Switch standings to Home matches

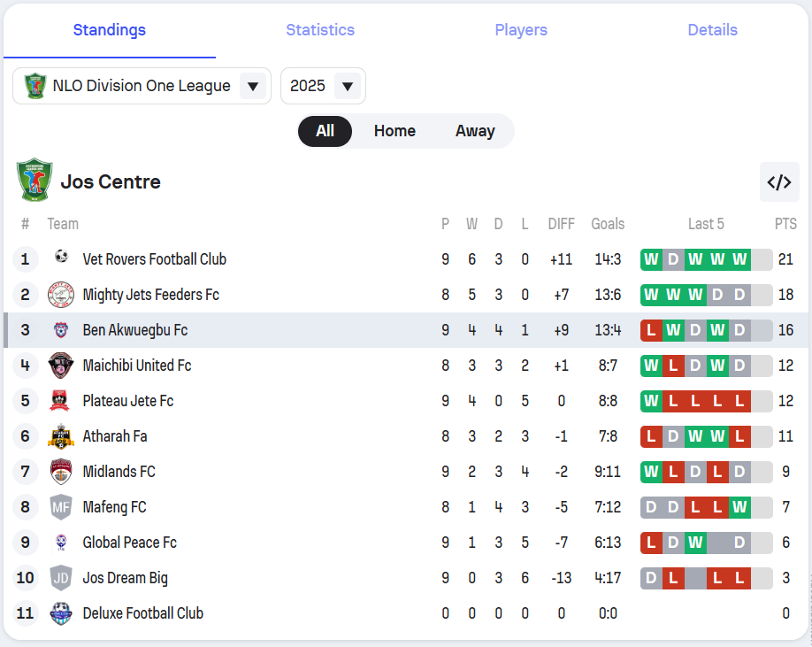coord(395,131)
